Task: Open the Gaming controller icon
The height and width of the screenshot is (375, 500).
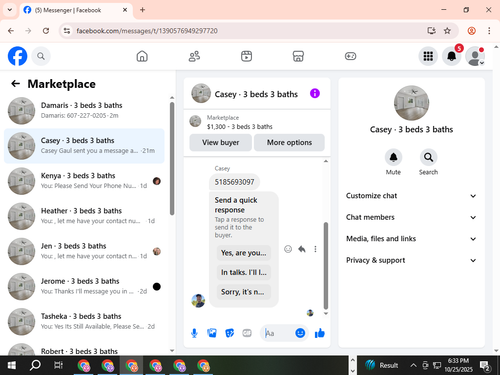Action: pos(350,56)
